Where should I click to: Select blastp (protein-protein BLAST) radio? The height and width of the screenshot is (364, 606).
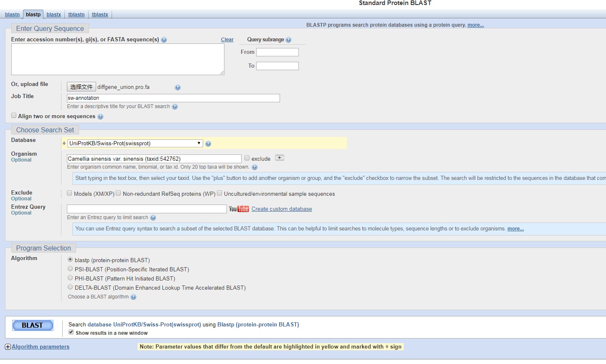pyautogui.click(x=70, y=260)
